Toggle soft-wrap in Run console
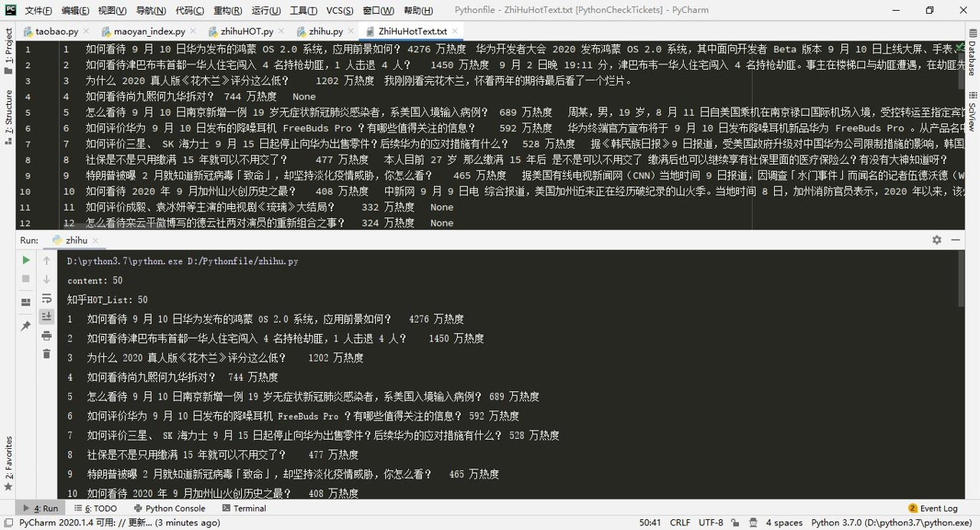 47,299
